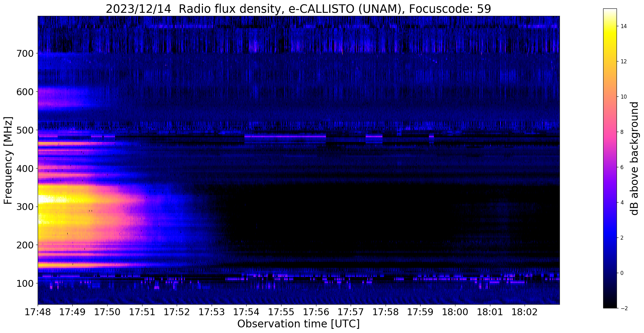Click the colorbar tick label 8
Viewport: 644px width, 333px height.
tap(622, 132)
